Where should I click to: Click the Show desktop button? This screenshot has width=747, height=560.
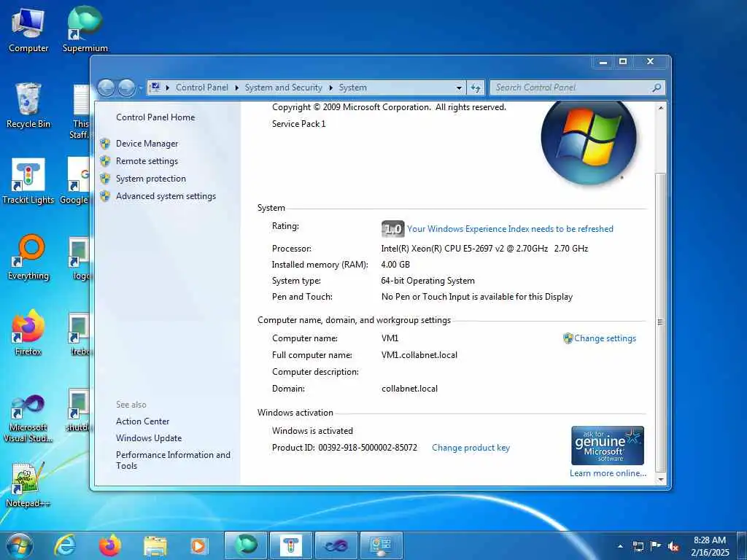(741, 545)
